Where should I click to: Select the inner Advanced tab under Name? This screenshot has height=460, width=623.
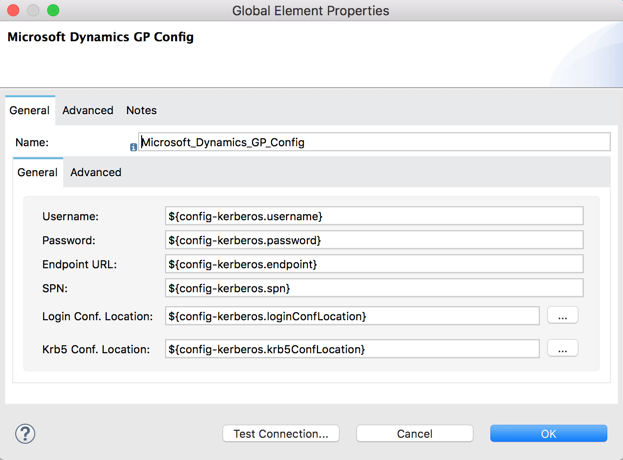[96, 172]
